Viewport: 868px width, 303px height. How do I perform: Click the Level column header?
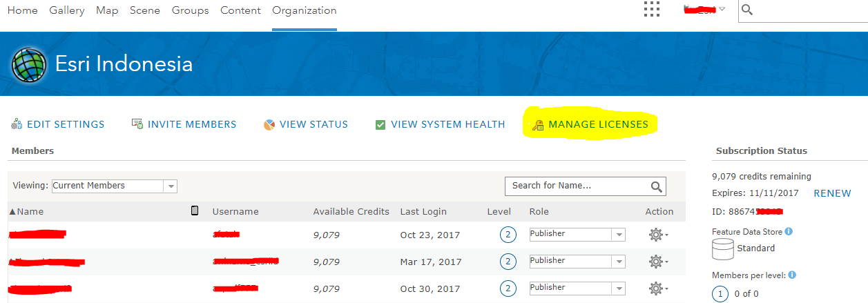coord(499,212)
